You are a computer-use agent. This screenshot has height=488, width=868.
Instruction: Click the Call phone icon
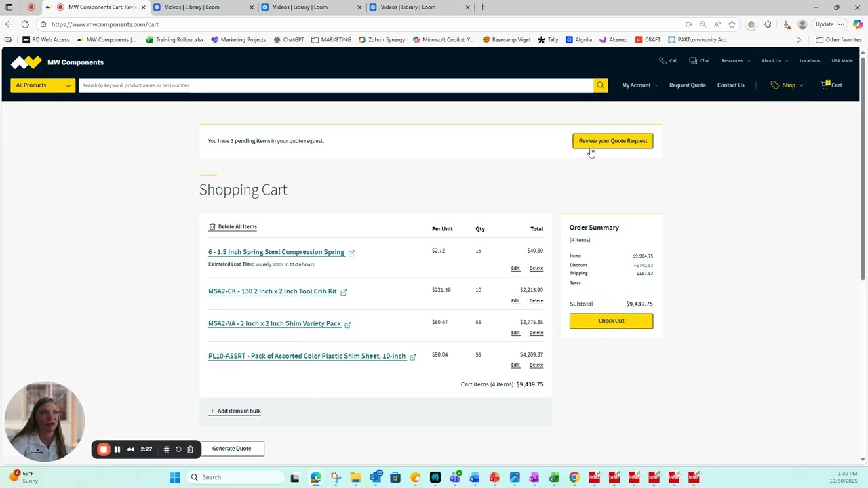click(x=663, y=60)
